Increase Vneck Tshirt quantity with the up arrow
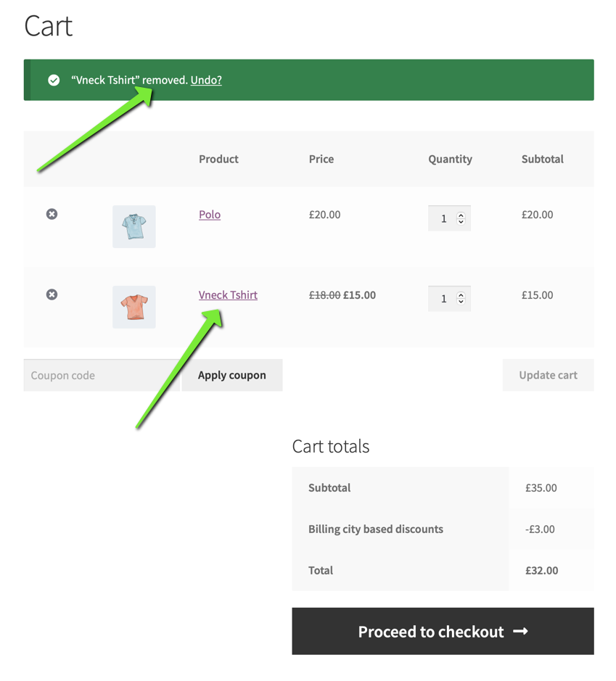The width and height of the screenshot is (616, 681). [x=461, y=295]
